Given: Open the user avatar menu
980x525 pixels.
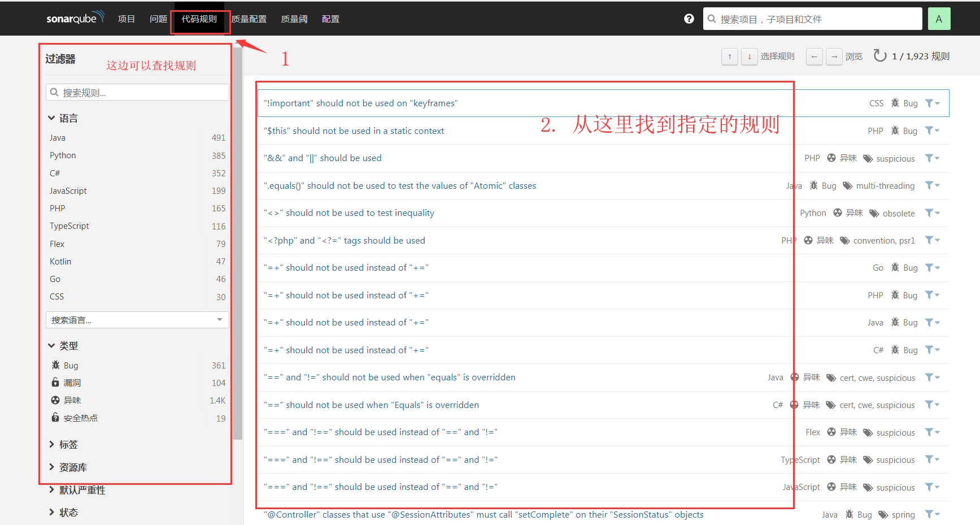Looking at the screenshot, I should 939,18.
